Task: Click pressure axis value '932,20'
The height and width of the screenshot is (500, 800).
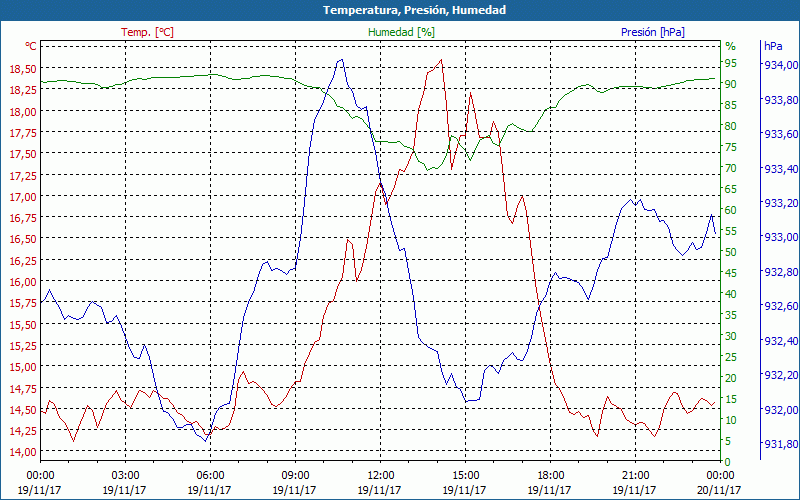Action: [x=780, y=375]
